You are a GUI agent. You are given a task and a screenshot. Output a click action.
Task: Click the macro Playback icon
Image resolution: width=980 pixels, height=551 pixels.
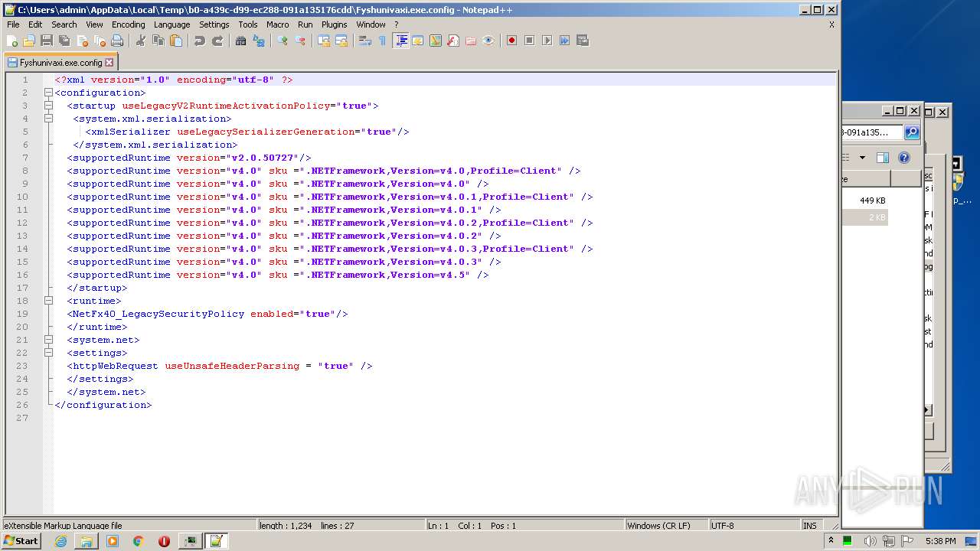[547, 41]
